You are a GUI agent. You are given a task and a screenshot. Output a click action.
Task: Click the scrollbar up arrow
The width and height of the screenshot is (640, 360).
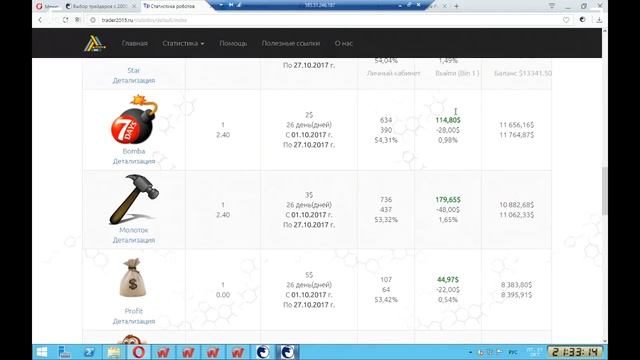(x=604, y=31)
